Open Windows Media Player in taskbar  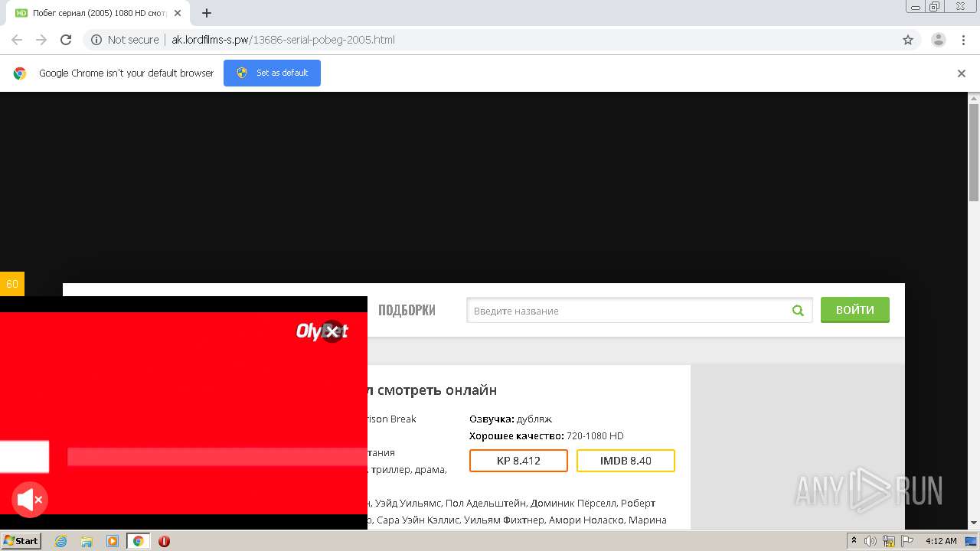coord(113,541)
